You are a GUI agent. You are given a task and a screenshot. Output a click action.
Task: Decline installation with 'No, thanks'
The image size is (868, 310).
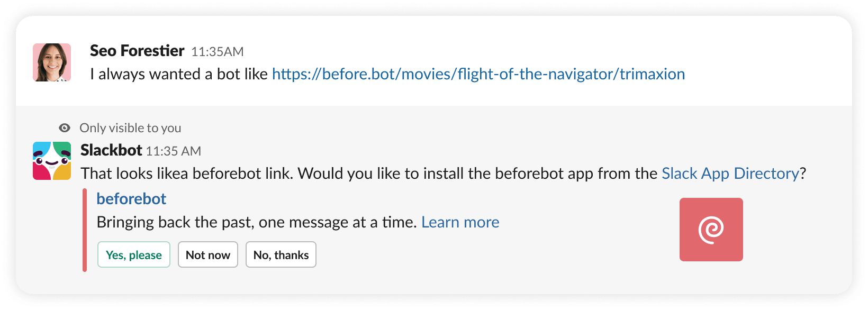coord(281,254)
